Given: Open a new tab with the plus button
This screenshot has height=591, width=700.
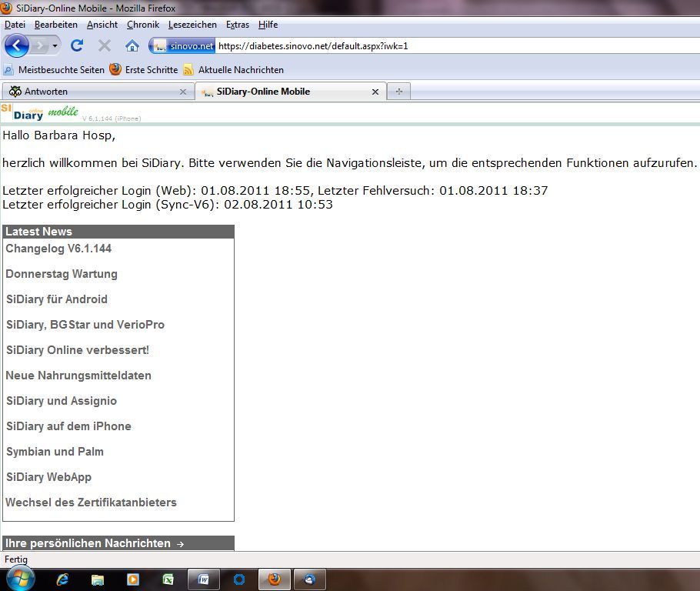Looking at the screenshot, I should click(x=398, y=92).
